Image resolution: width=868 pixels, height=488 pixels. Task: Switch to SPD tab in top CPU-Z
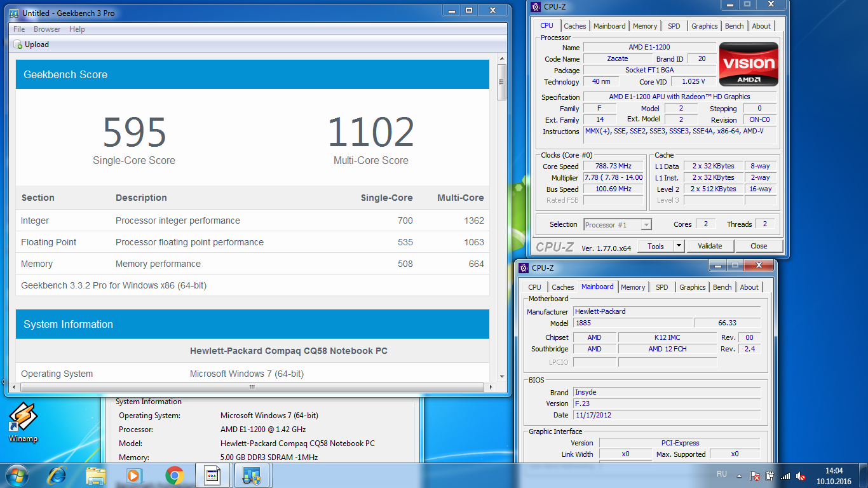(674, 26)
